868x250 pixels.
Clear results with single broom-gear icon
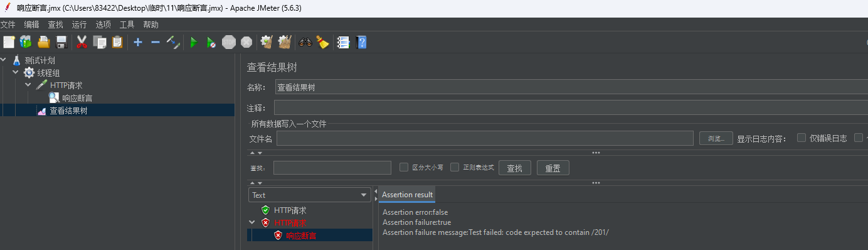tap(267, 42)
